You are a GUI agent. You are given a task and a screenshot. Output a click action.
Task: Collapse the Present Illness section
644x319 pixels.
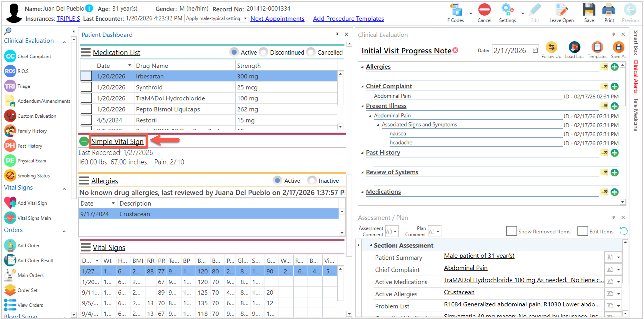click(x=362, y=106)
